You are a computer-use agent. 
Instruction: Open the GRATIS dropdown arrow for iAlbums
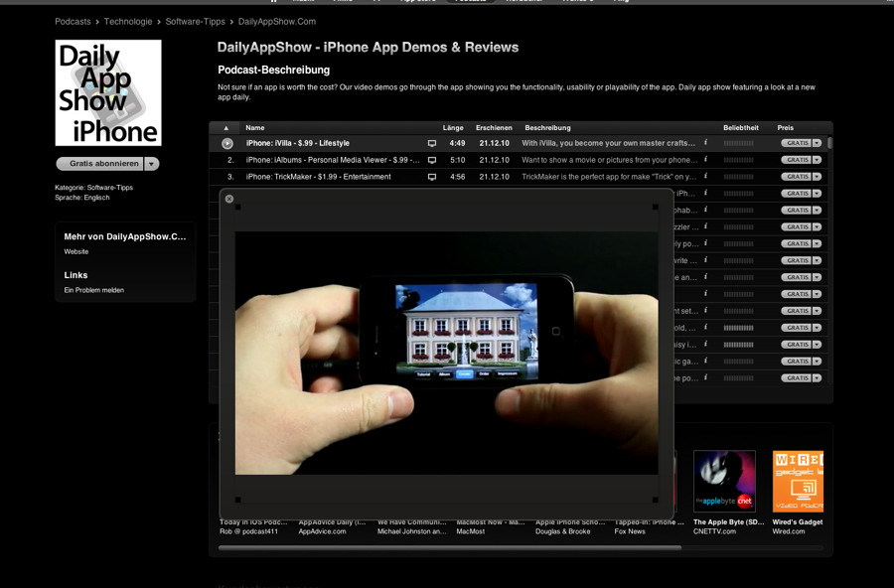818,160
